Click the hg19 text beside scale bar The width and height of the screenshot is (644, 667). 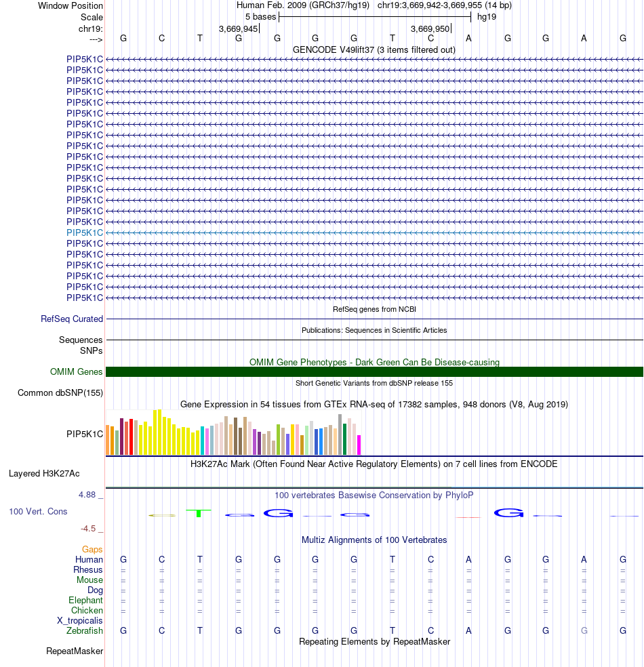pos(487,16)
